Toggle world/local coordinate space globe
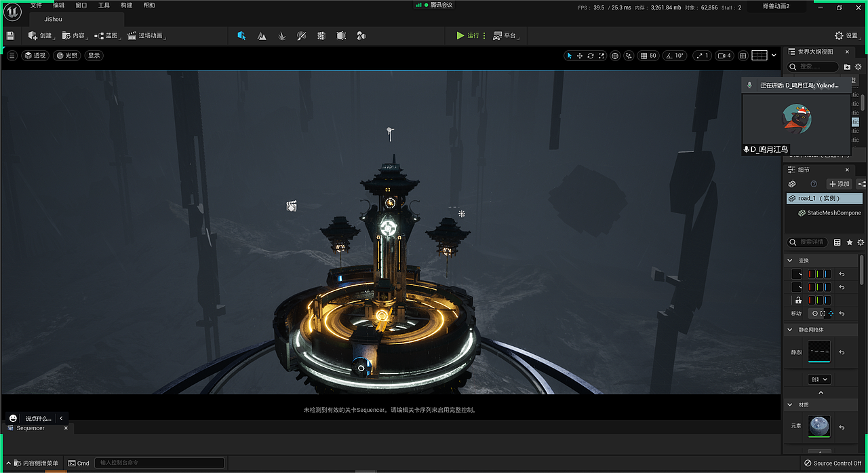 click(615, 56)
